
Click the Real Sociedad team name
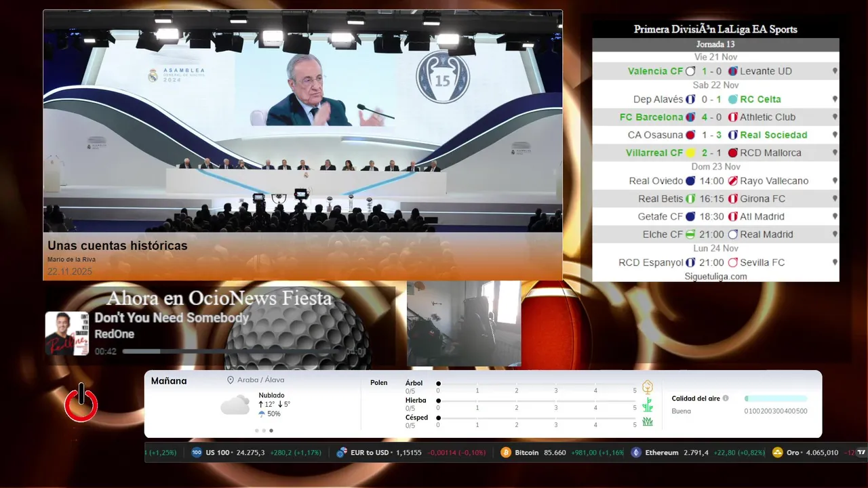click(x=774, y=135)
